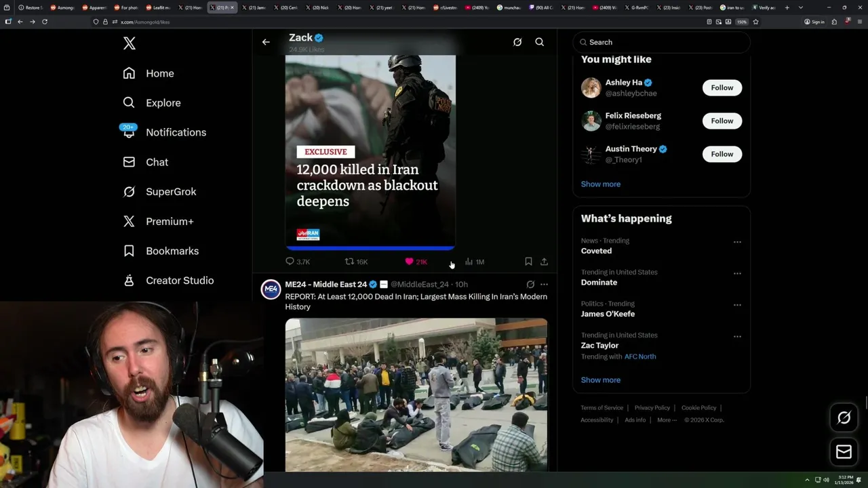
Task: Open the browser application menu
Action: [x=860, y=22]
